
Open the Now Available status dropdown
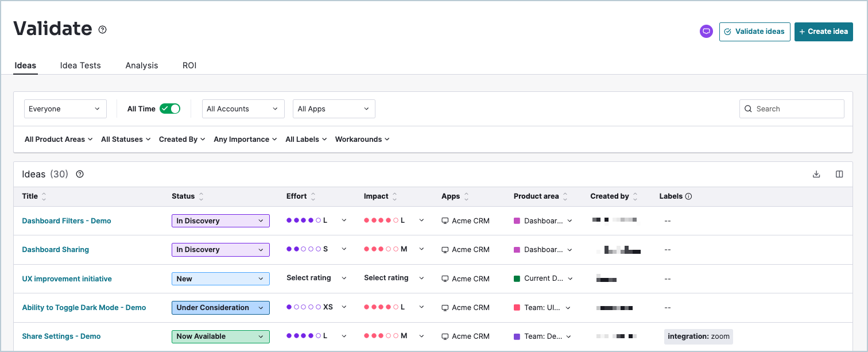220,336
